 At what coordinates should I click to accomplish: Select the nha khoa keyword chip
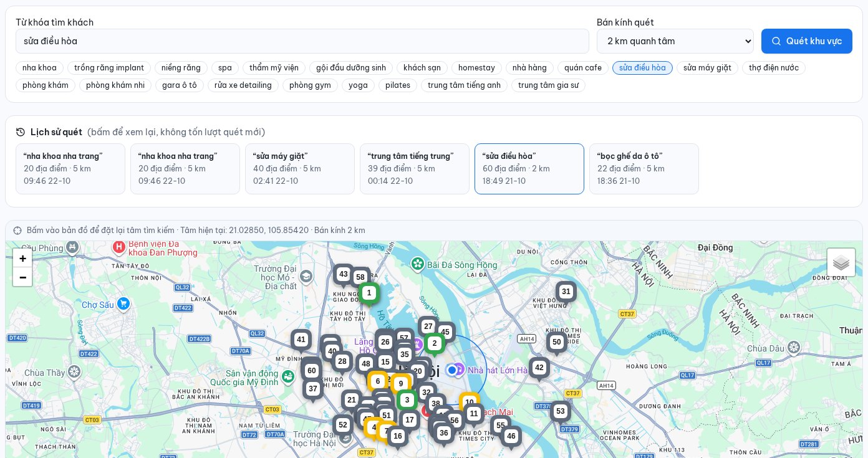[39, 68]
